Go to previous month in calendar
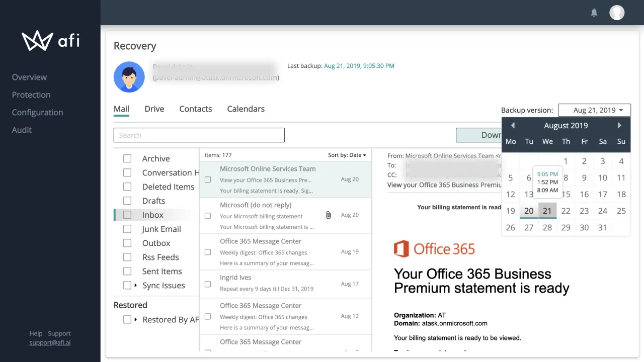The width and height of the screenshot is (644, 362). pyautogui.click(x=512, y=125)
